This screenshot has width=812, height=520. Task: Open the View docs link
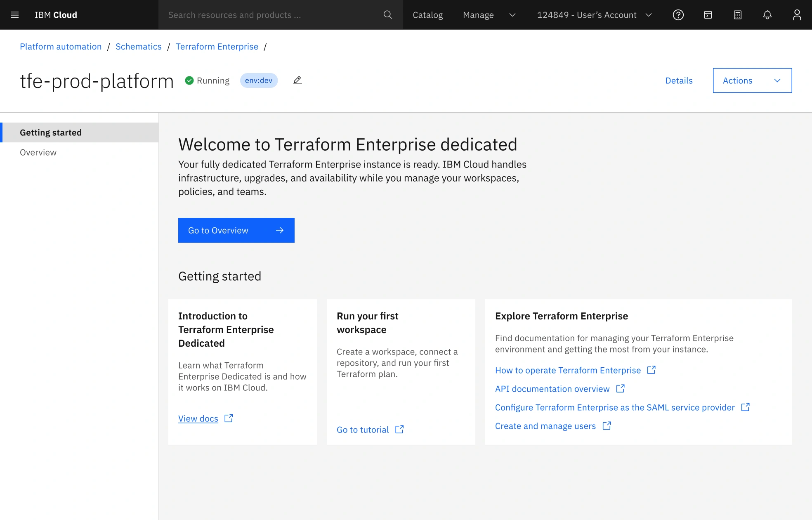[198, 418]
